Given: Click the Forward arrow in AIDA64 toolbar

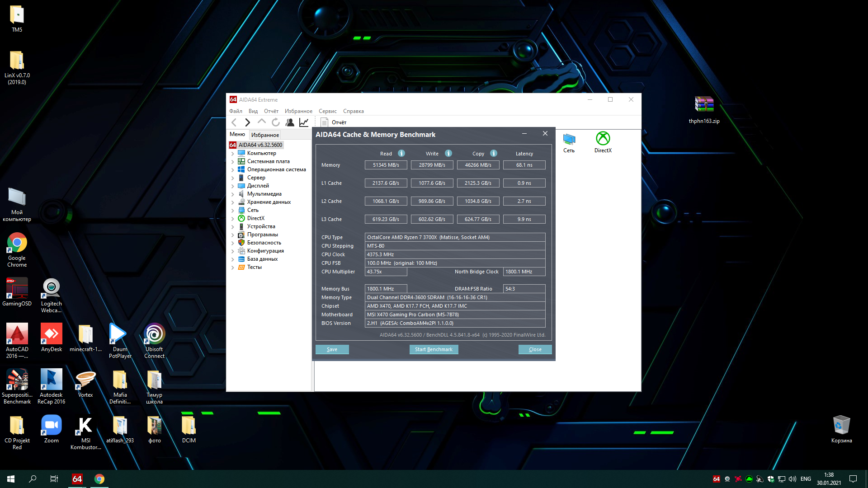Looking at the screenshot, I should point(247,122).
